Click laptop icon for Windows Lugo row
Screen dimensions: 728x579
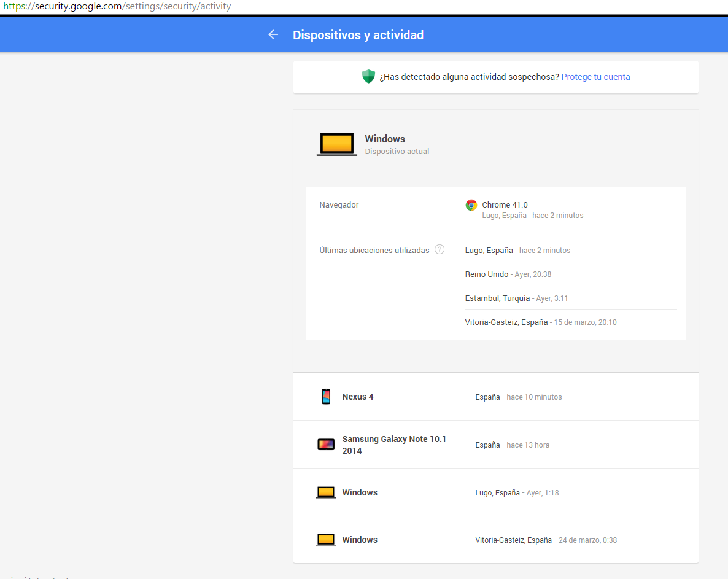tap(326, 492)
